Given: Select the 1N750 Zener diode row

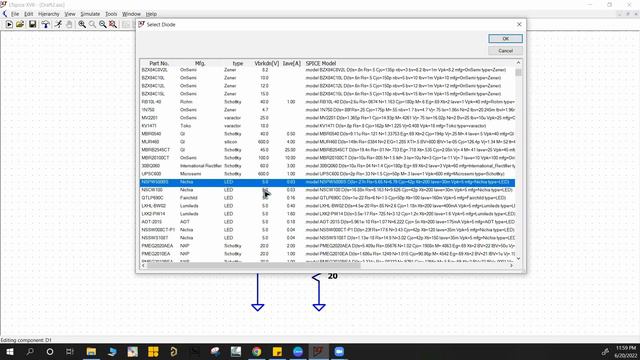Looking at the screenshot, I should (x=327, y=110).
